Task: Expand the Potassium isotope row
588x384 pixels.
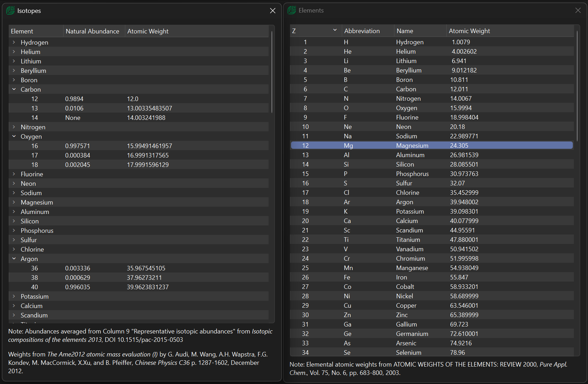Action: click(14, 296)
